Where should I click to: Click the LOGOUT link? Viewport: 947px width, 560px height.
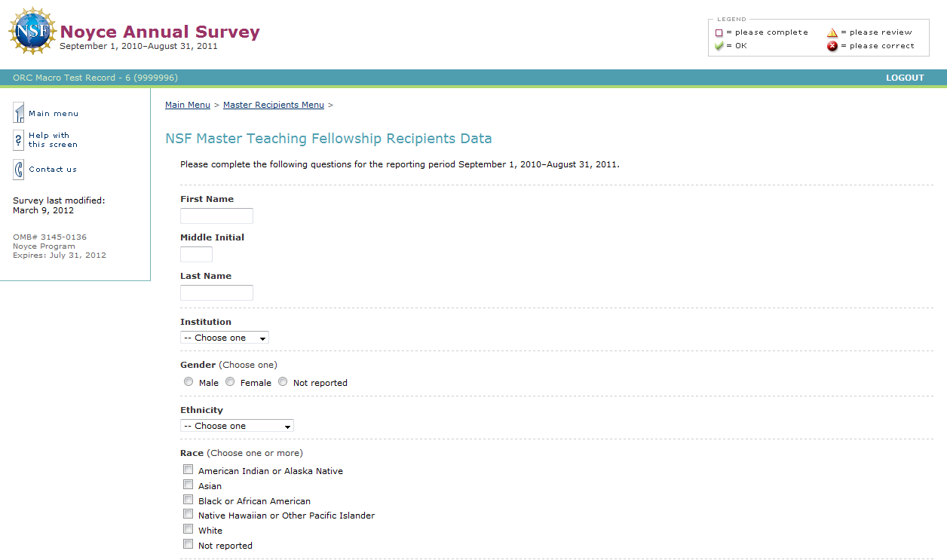pos(905,78)
